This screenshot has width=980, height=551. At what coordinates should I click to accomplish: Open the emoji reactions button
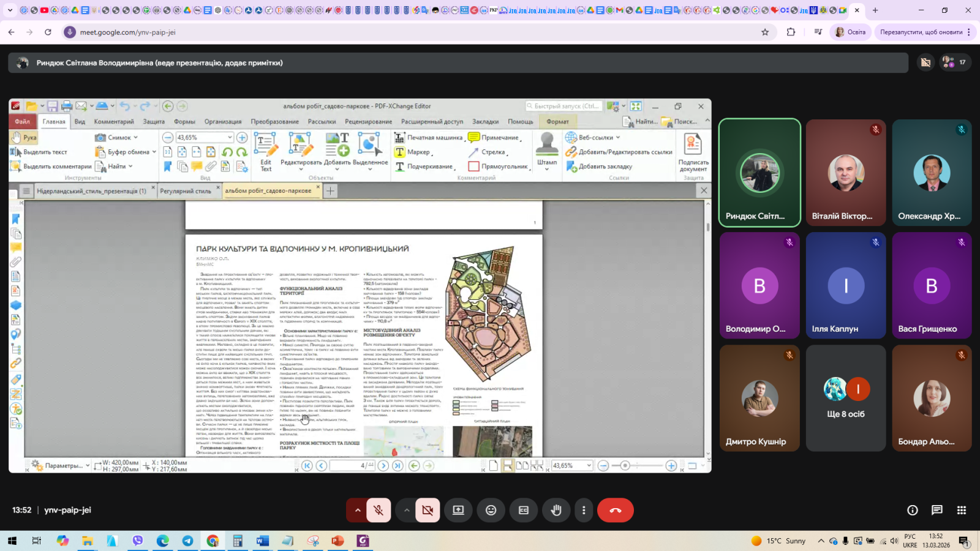tap(491, 510)
